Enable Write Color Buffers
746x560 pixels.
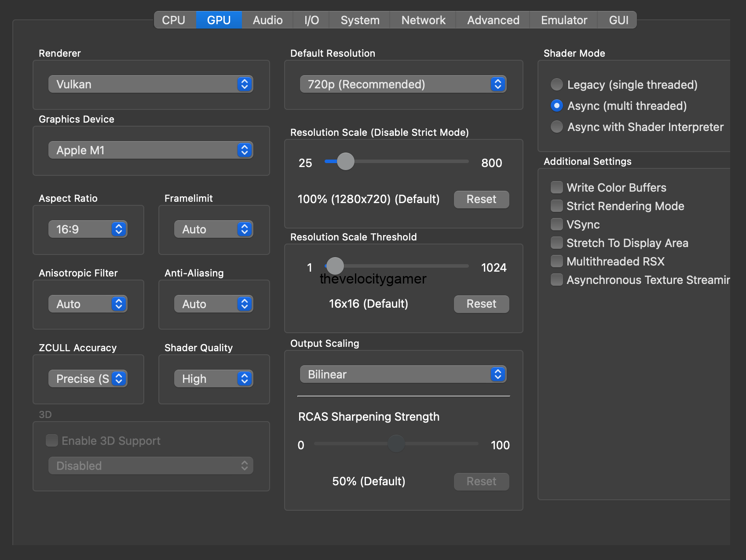pos(556,187)
